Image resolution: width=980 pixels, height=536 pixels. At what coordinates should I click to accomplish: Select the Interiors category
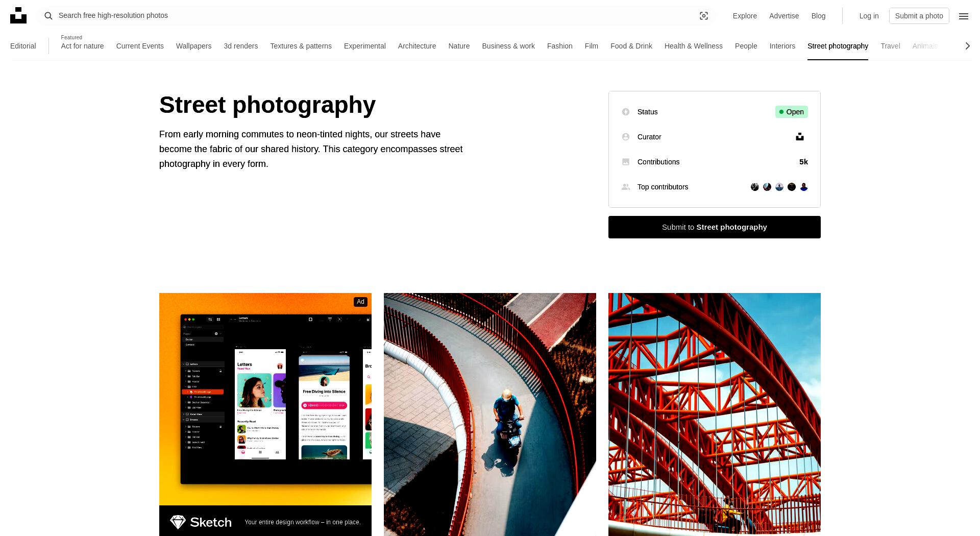[x=782, y=46]
